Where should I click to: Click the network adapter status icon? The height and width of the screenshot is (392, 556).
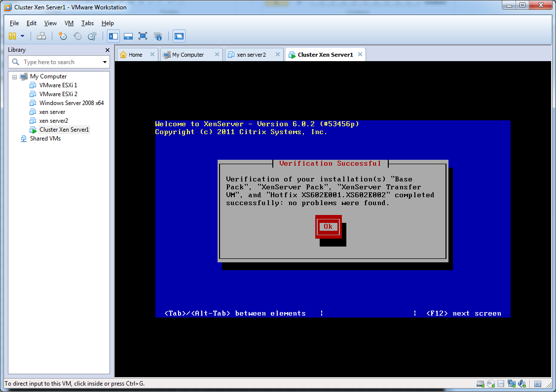point(512,384)
